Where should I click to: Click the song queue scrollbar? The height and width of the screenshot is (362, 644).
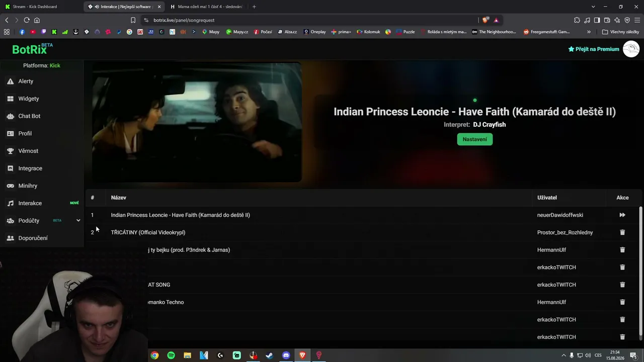tap(640, 270)
